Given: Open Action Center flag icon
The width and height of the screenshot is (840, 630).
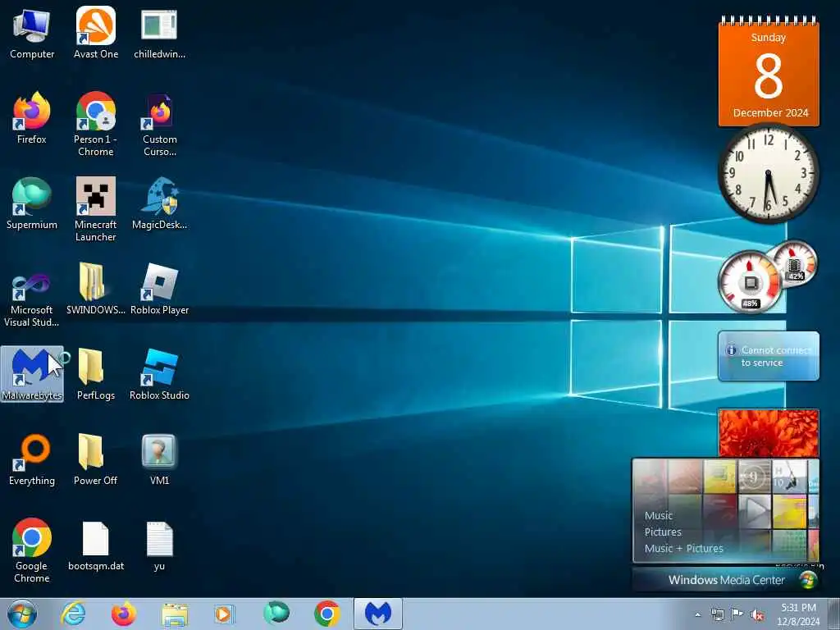Looking at the screenshot, I should 737,614.
